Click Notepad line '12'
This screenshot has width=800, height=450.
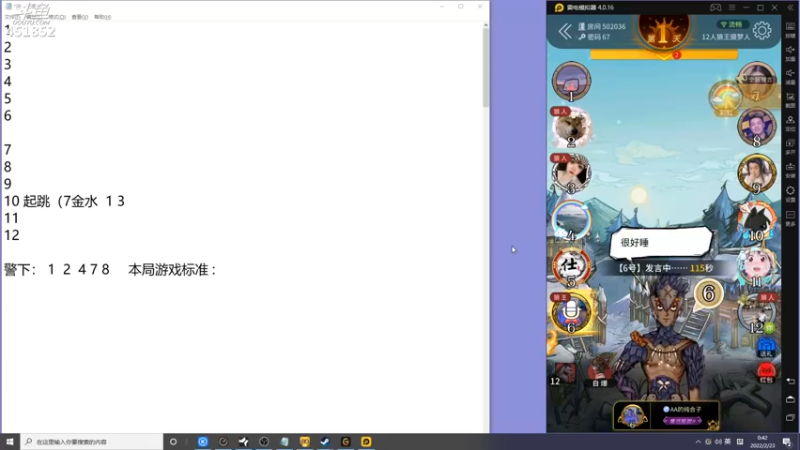[12, 235]
